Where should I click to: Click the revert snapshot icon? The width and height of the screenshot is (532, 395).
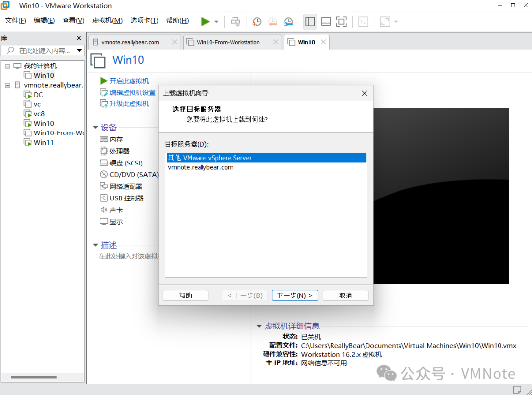(272, 21)
